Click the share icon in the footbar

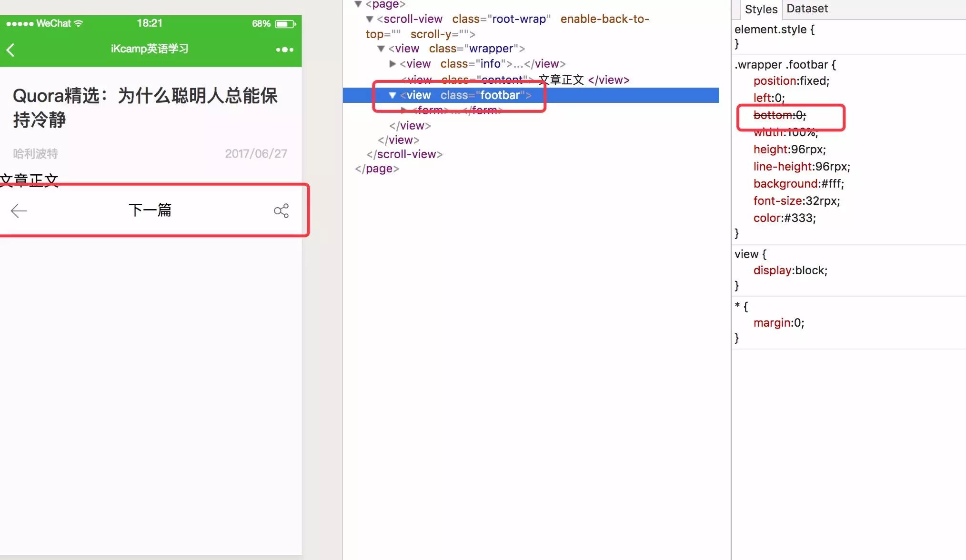[281, 210]
